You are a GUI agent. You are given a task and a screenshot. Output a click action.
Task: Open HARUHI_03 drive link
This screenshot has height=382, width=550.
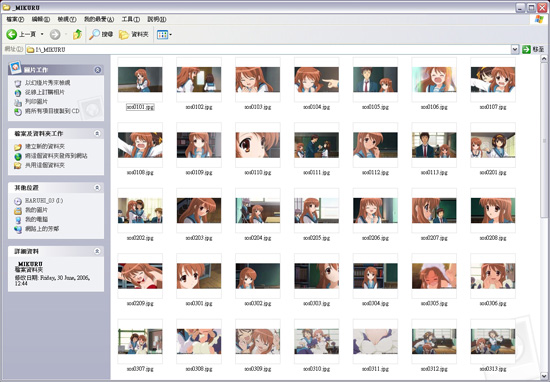pos(44,201)
